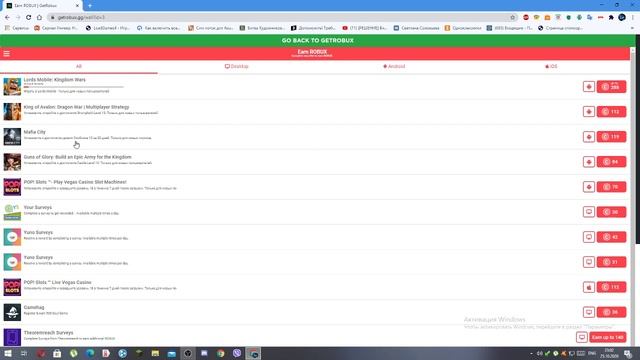Go back to the previous page
This screenshot has height=360, width=640.
pyautogui.click(x=7, y=18)
